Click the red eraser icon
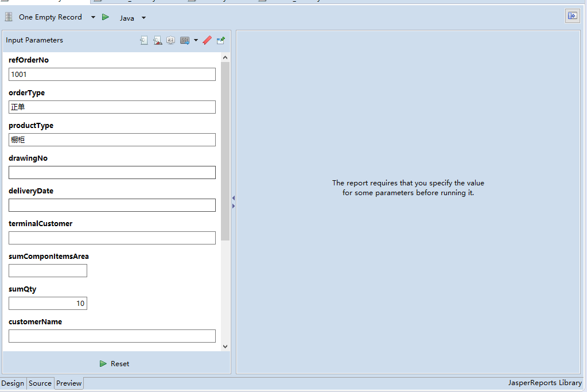Viewport: 587px width, 392px height. pos(207,40)
